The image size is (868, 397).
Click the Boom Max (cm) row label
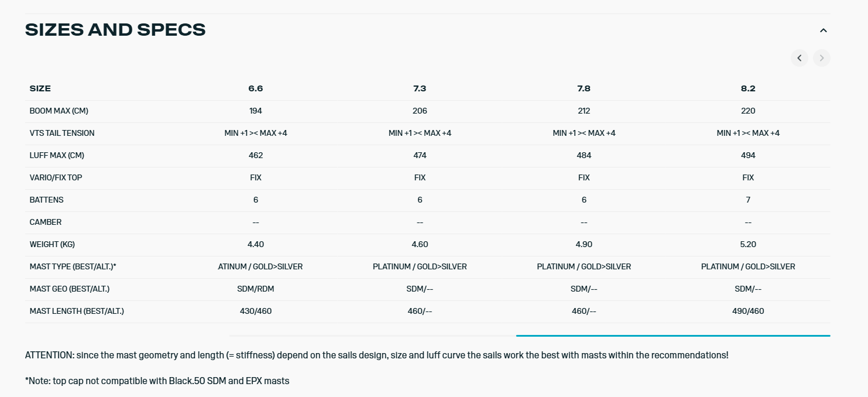tap(59, 111)
